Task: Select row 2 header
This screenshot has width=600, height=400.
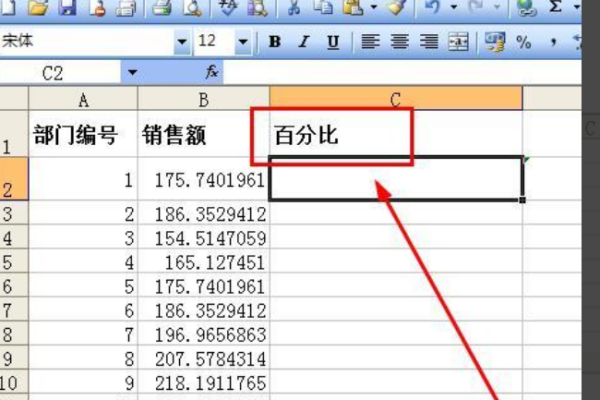Action: (14, 179)
